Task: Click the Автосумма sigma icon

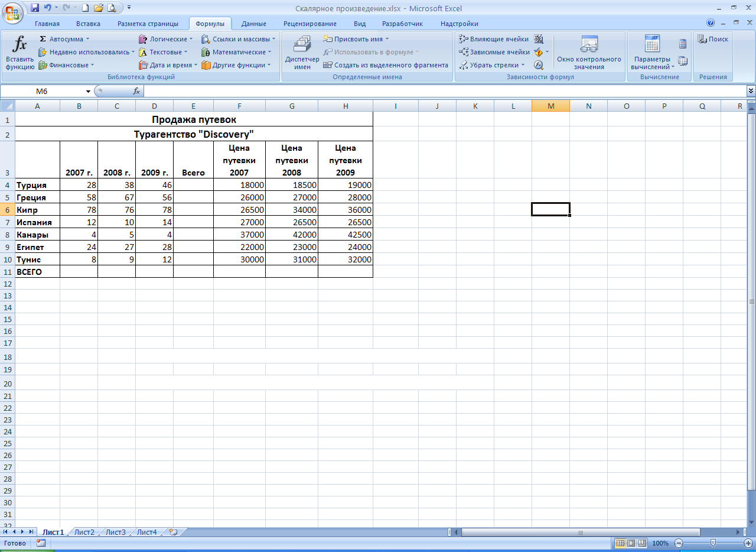Action: pyautogui.click(x=43, y=39)
